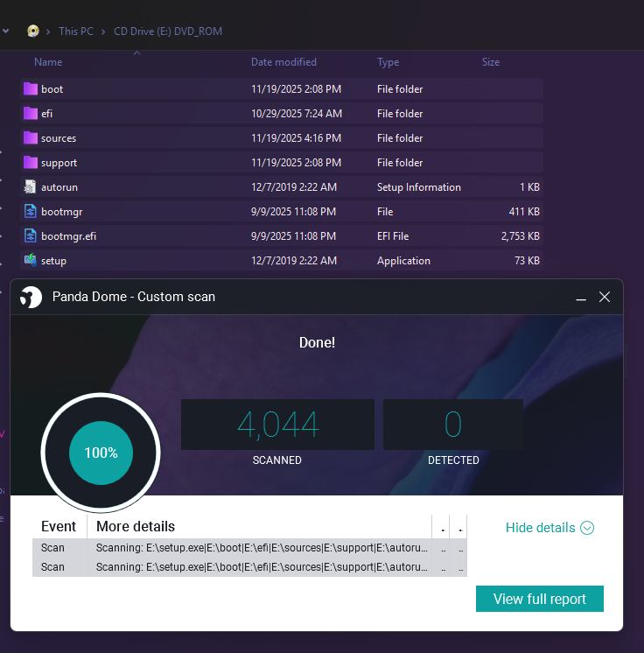Click the EFI File type cell
Image resolution: width=644 pixels, height=653 pixels.
393,236
